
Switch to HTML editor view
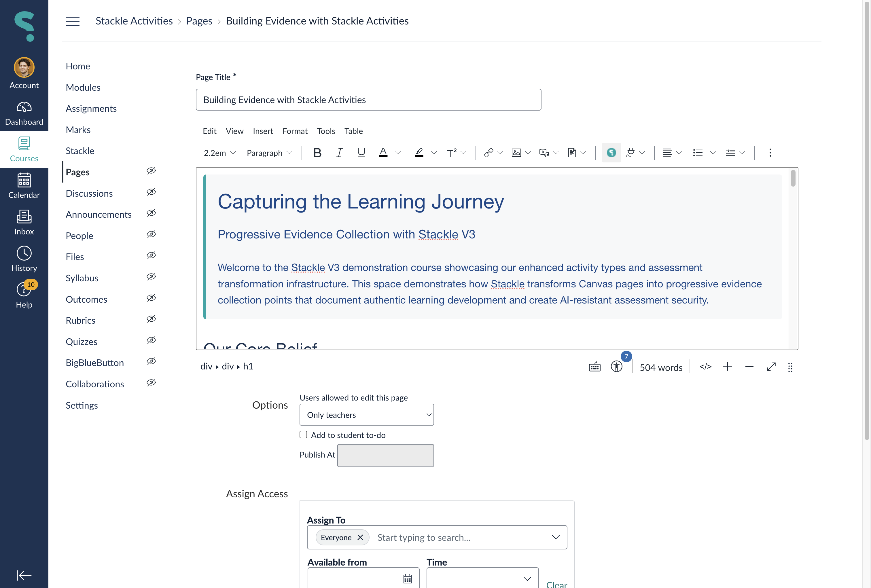705,367
